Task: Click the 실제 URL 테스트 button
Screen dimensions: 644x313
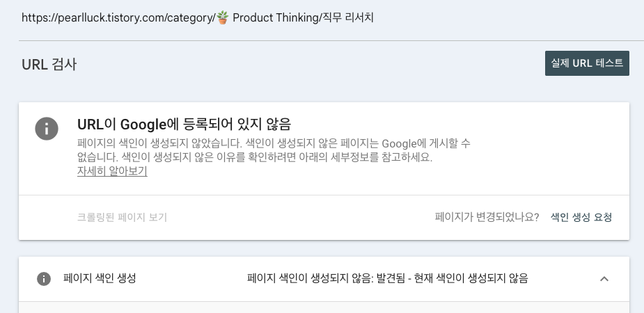Action: [x=587, y=63]
